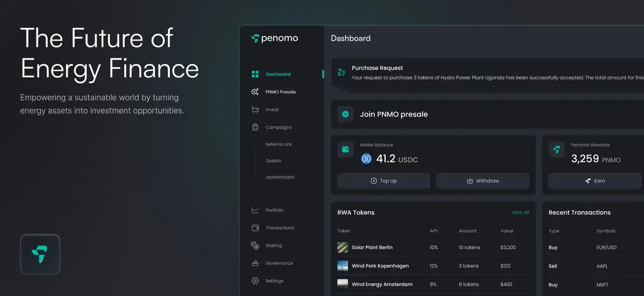
Task: Click the PNMO Presale coin icon
Action: tap(255, 92)
